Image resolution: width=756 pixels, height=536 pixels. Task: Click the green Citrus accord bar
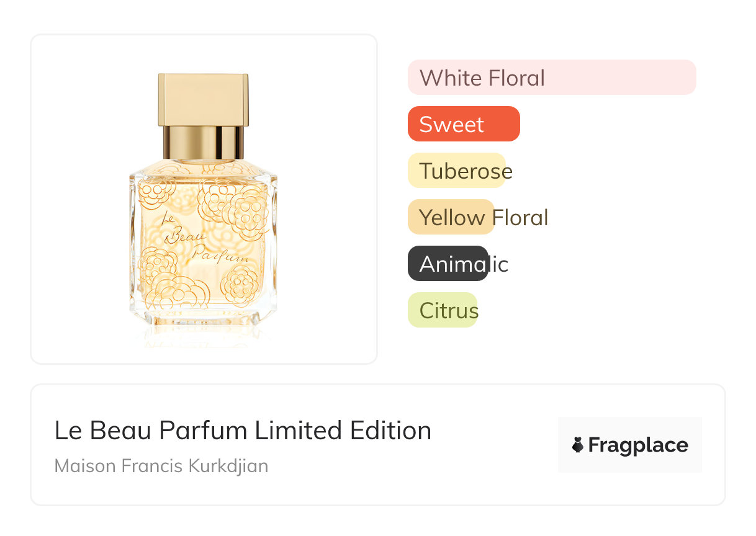point(443,310)
